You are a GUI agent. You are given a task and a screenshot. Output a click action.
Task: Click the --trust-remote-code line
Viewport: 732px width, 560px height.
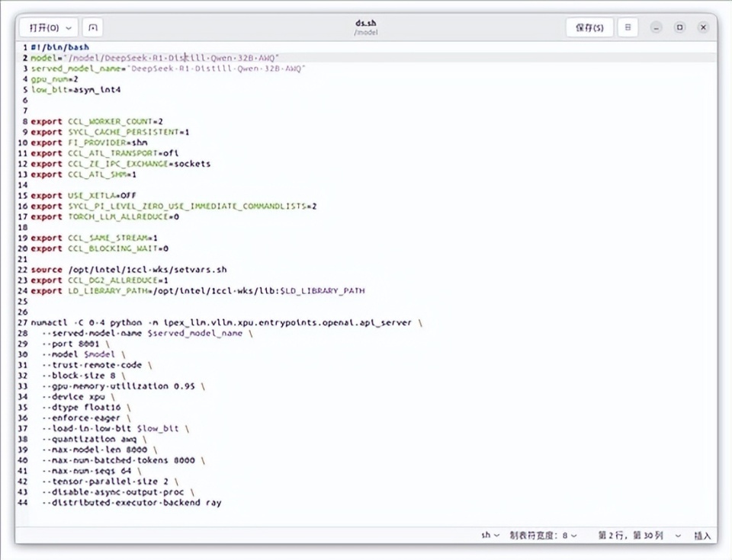(x=97, y=366)
